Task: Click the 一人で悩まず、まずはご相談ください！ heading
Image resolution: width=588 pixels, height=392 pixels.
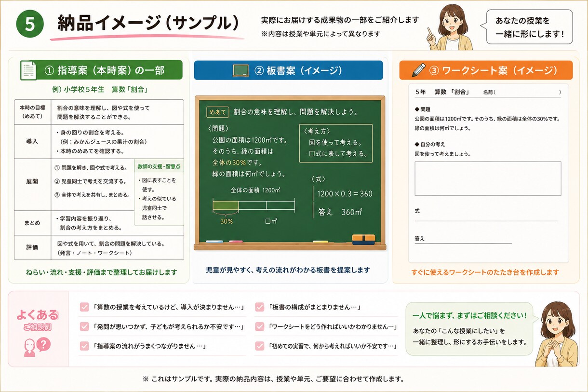Action: pos(469,316)
